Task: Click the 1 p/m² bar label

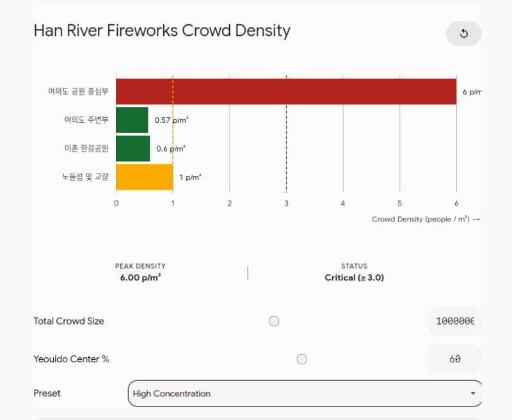Action: pyautogui.click(x=190, y=177)
